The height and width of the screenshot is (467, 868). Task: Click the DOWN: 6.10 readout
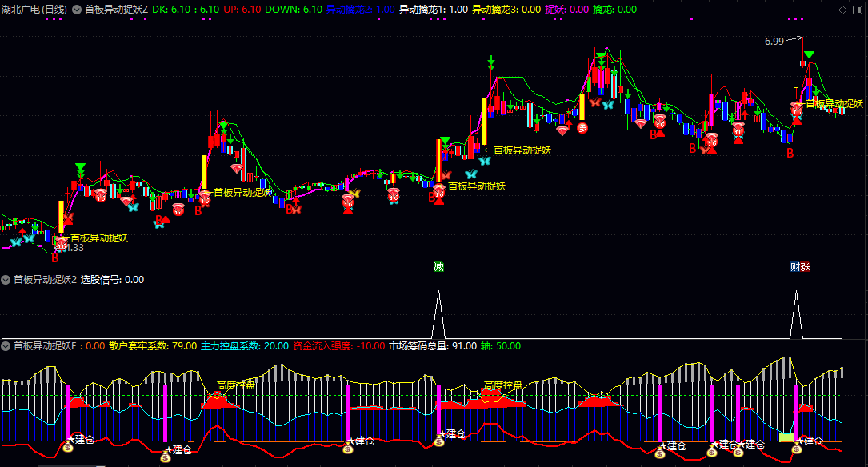(294, 10)
